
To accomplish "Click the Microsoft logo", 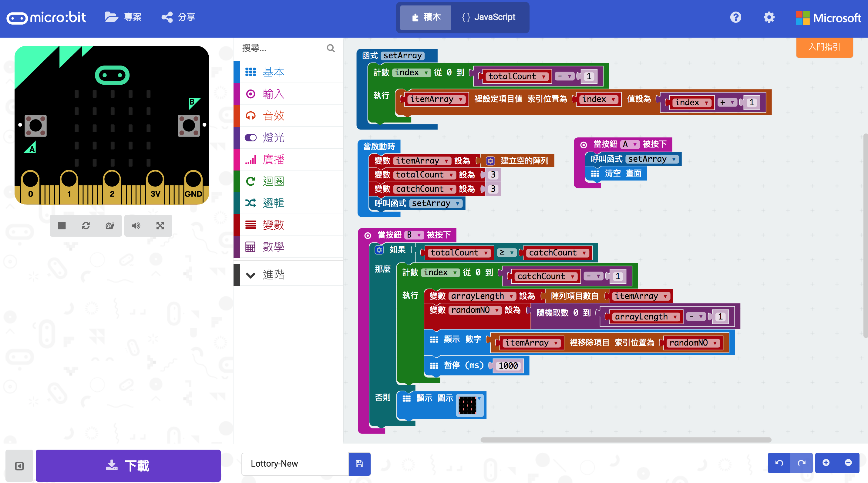I will pos(828,18).
